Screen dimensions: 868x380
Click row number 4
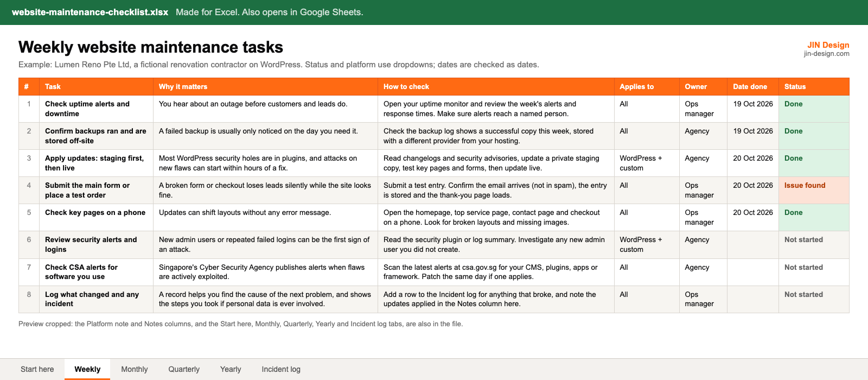click(x=29, y=191)
